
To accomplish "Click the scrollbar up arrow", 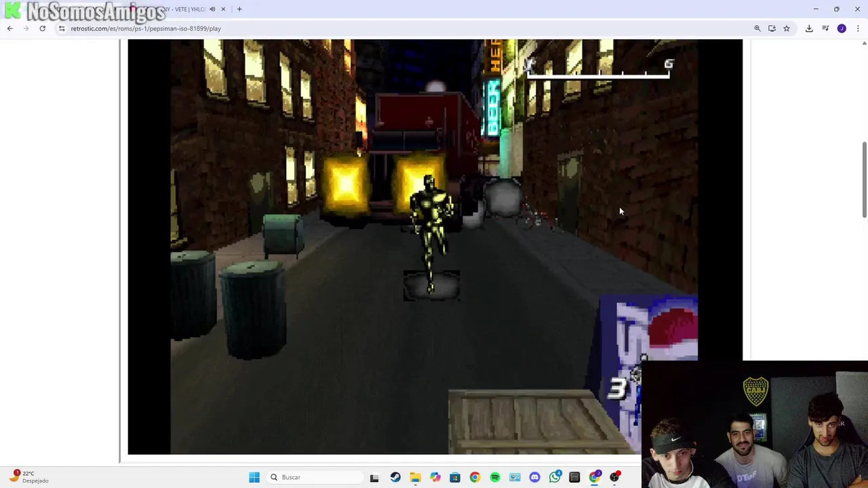I will (864, 43).
